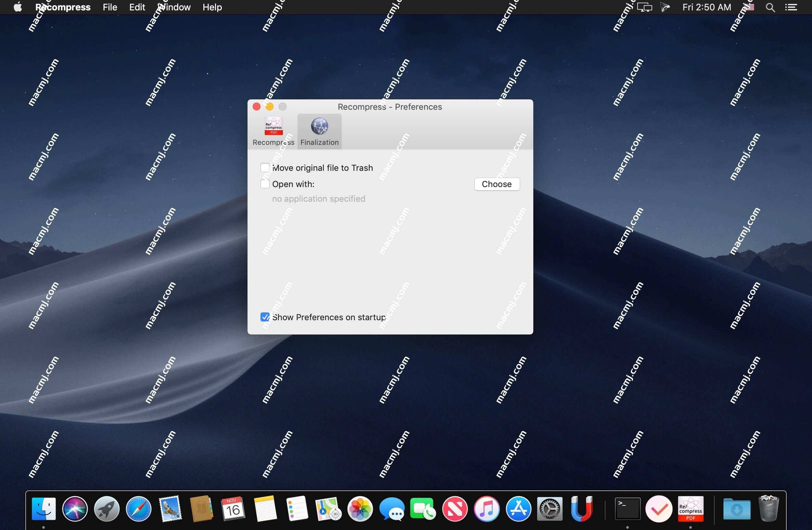Open the Recompress application menu

coord(63,7)
